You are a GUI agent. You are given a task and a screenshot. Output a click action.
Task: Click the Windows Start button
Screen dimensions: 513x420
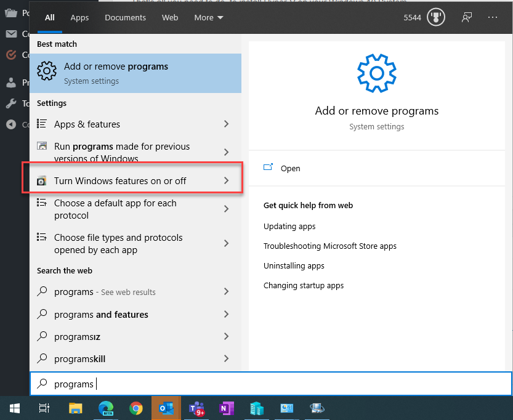(15, 408)
